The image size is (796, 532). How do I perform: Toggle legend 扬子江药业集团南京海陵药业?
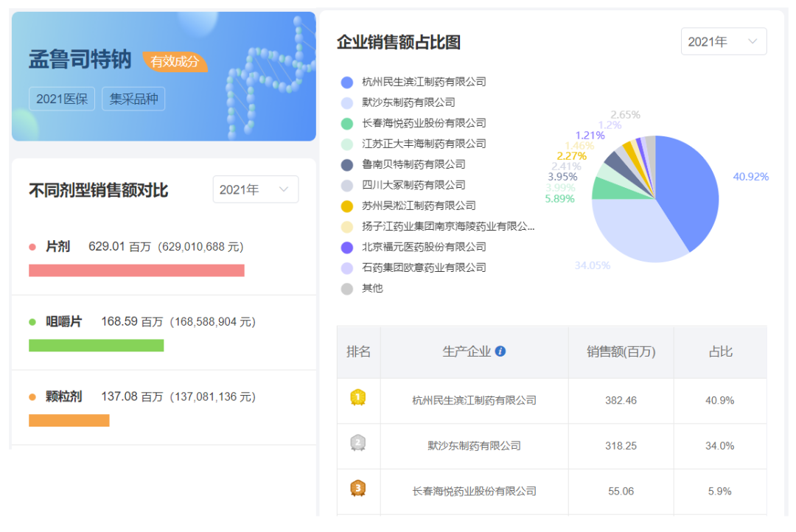pos(438,226)
